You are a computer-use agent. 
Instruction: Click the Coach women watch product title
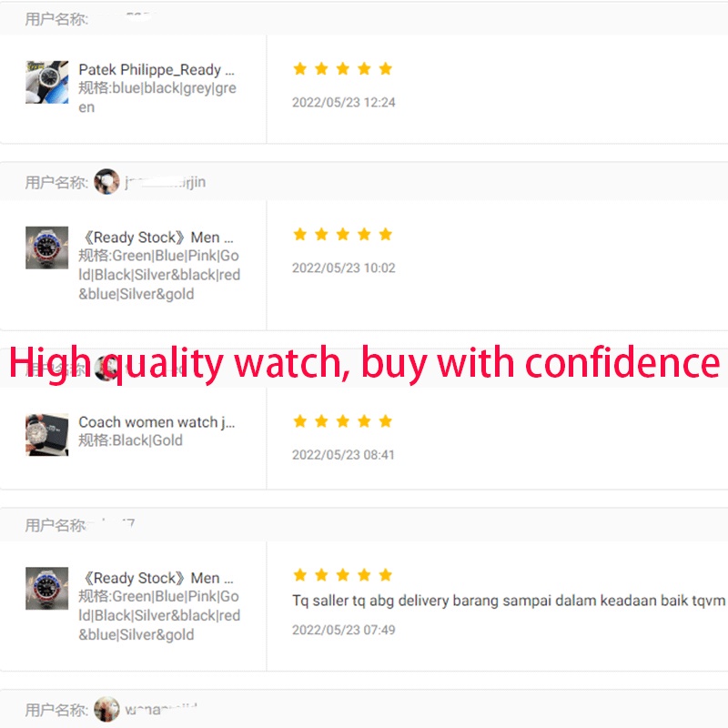point(157,422)
